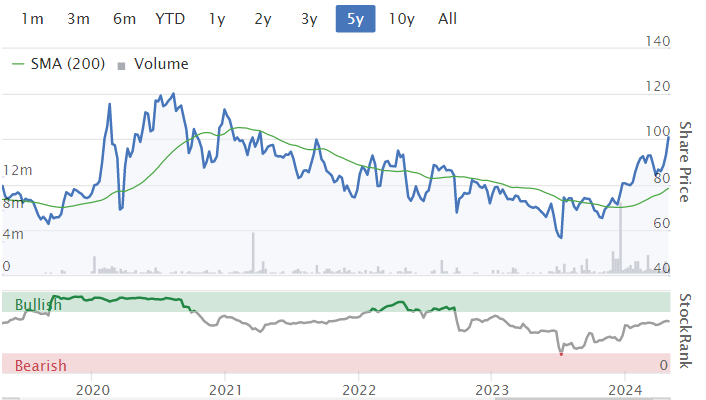Select the 6m time range
This screenshot has width=706, height=400.
click(x=124, y=19)
